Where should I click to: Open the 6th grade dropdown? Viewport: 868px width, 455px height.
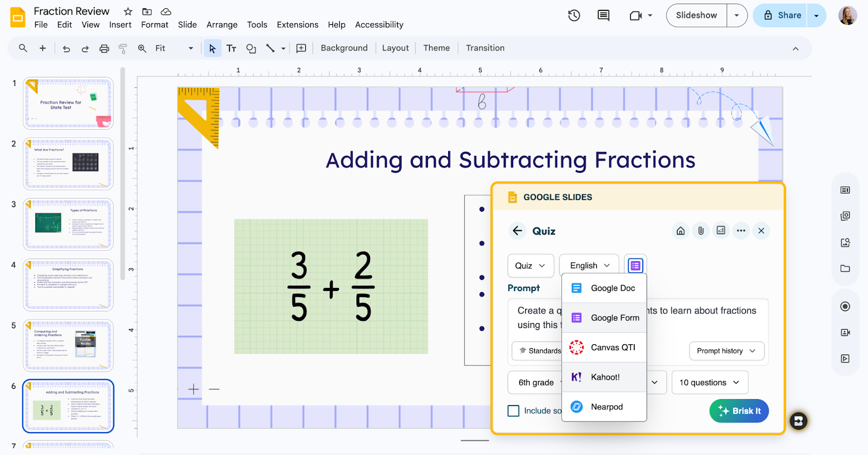(x=536, y=382)
